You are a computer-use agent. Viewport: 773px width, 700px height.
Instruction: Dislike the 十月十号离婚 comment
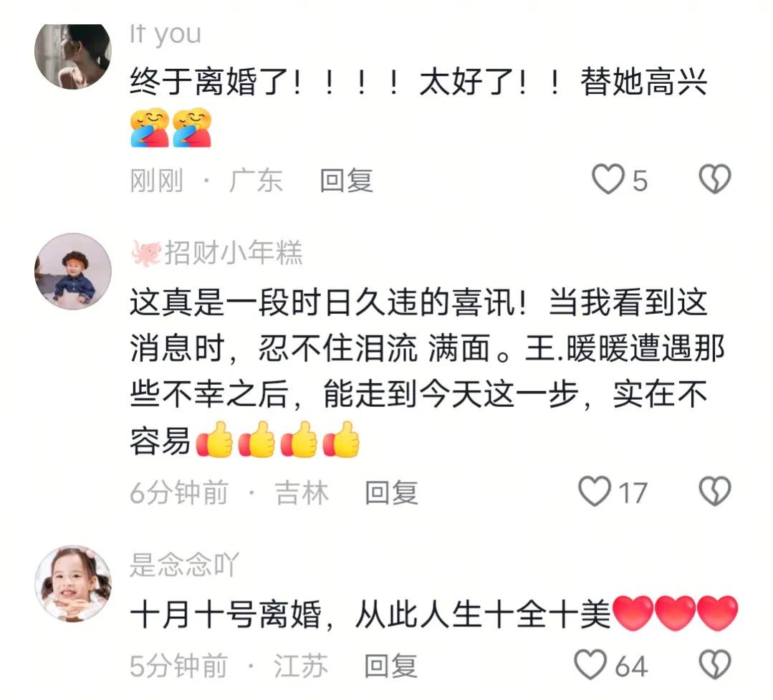pyautogui.click(x=715, y=664)
